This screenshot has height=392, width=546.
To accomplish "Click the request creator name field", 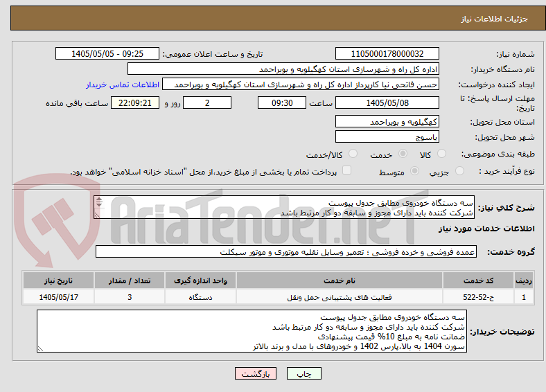I will click(301, 84).
